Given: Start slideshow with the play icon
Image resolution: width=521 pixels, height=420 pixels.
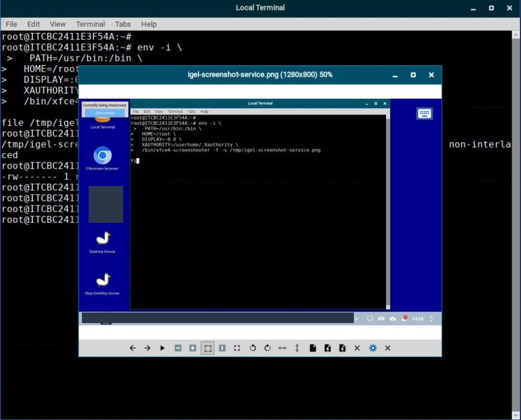Looking at the screenshot, I should tap(162, 348).
